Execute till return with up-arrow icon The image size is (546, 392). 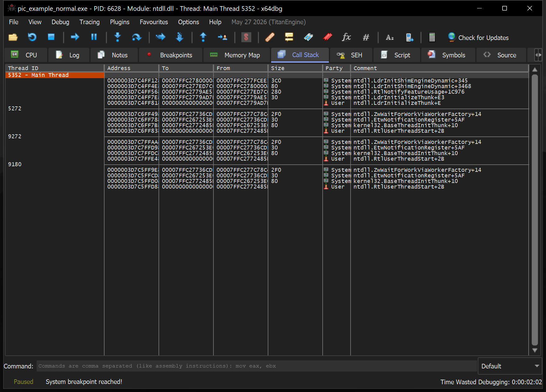point(203,37)
